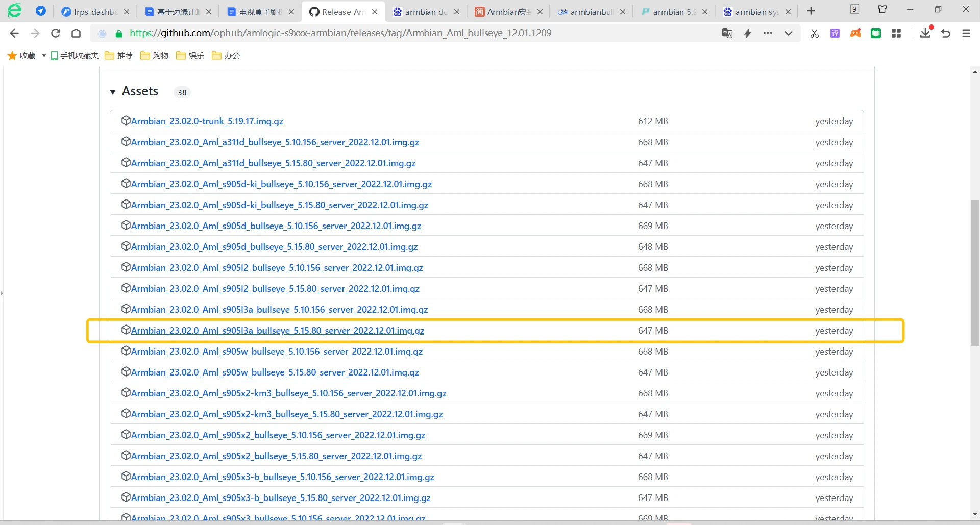Download a311d bullseye 5.10.156 image
The height and width of the screenshot is (525, 980).
(x=275, y=142)
